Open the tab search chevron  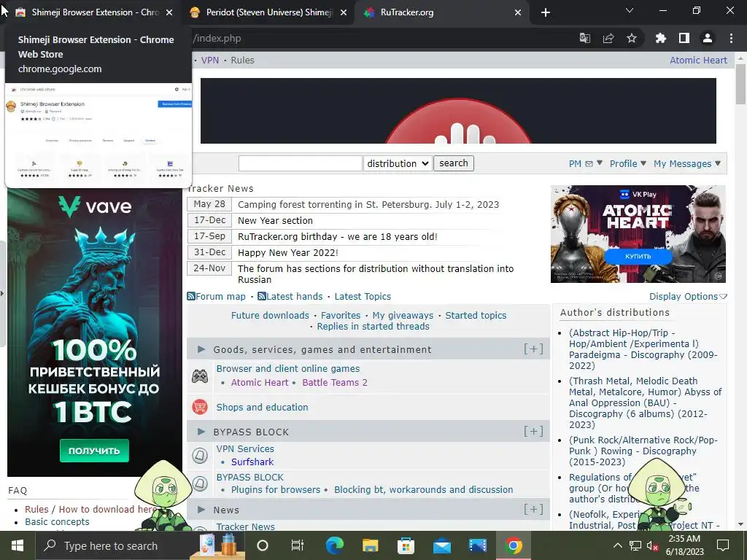coord(630,10)
